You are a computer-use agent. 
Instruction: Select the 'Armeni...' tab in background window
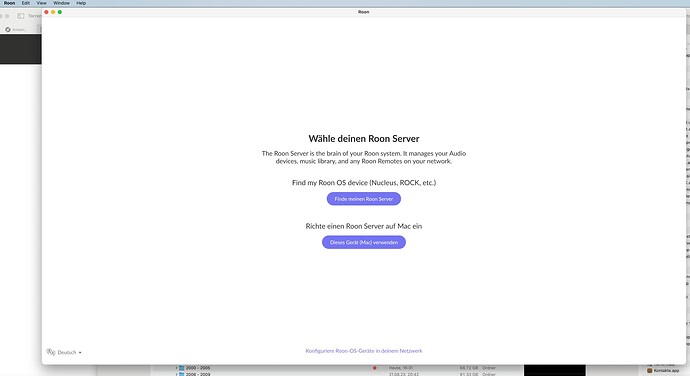(x=17, y=29)
